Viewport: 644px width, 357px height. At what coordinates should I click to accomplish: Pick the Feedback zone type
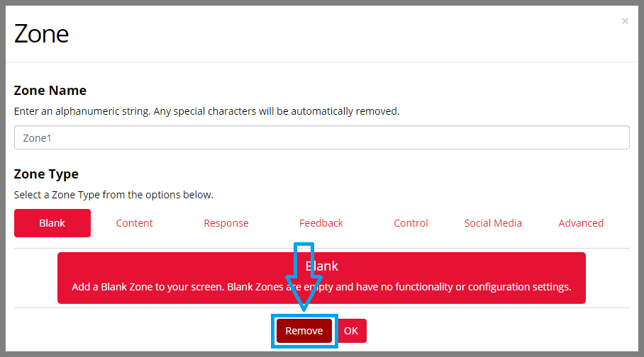(321, 223)
